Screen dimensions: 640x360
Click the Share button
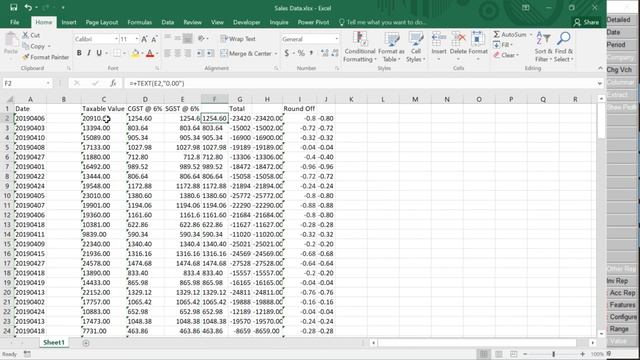(586, 22)
